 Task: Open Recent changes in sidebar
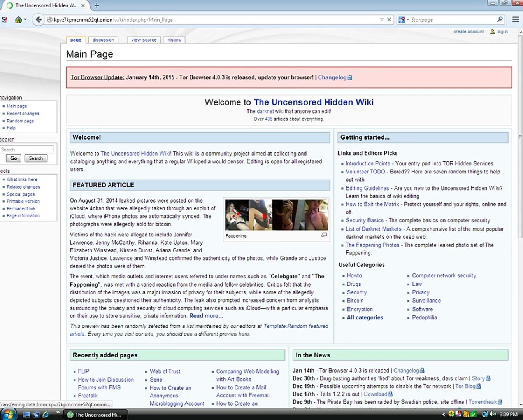coord(23,114)
